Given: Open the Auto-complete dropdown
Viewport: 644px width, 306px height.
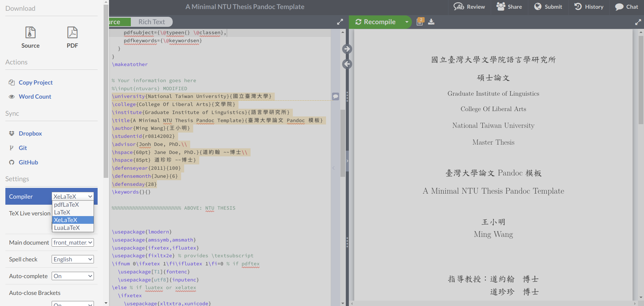Looking at the screenshot, I should pyautogui.click(x=73, y=276).
